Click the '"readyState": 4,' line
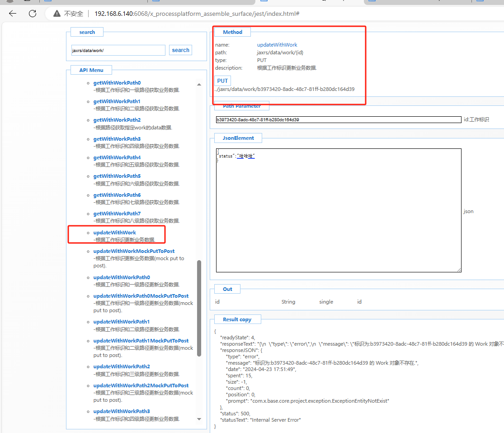This screenshot has width=504, height=433. (238, 338)
